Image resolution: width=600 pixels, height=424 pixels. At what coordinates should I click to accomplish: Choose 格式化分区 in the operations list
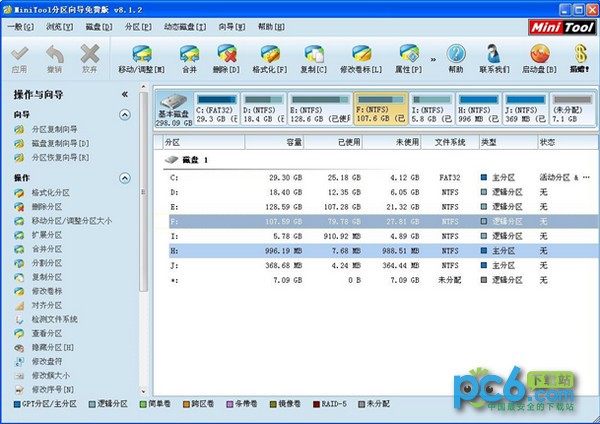click(51, 192)
